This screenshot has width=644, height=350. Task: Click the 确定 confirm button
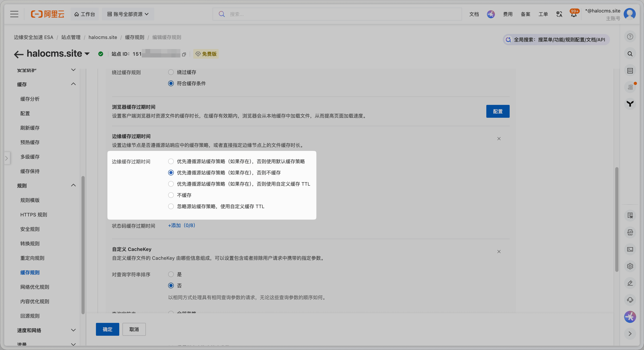107,329
